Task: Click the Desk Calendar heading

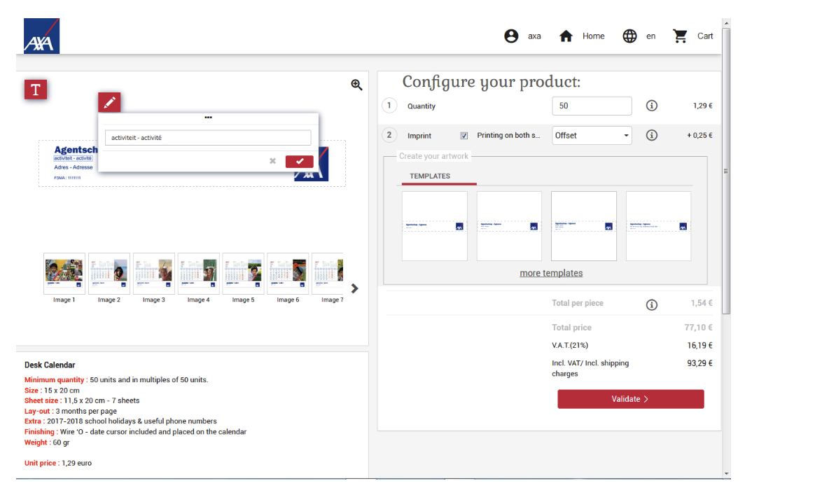Action: coord(50,365)
